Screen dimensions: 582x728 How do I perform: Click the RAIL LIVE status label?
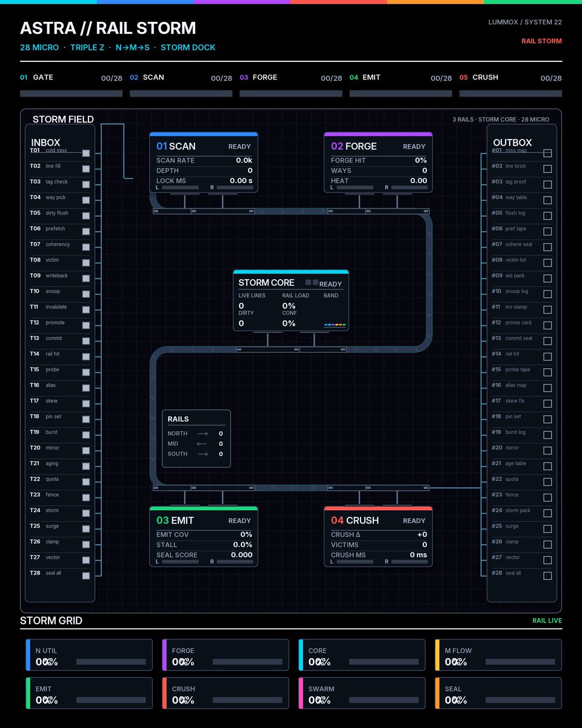pyautogui.click(x=547, y=621)
